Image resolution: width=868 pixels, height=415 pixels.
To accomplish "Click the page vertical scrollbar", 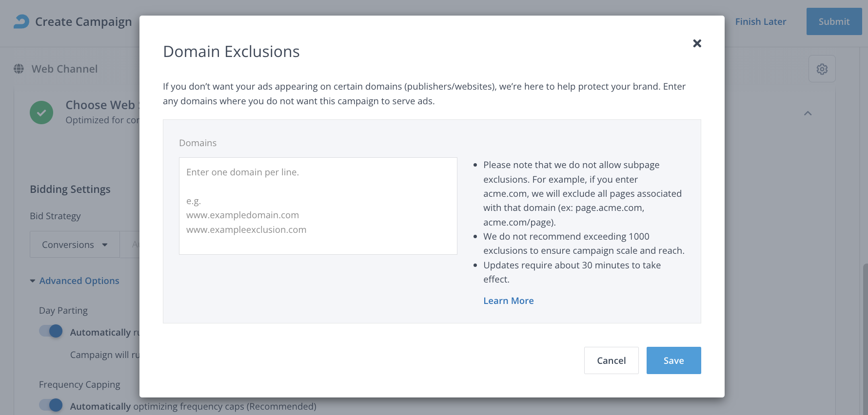I will click(865, 336).
